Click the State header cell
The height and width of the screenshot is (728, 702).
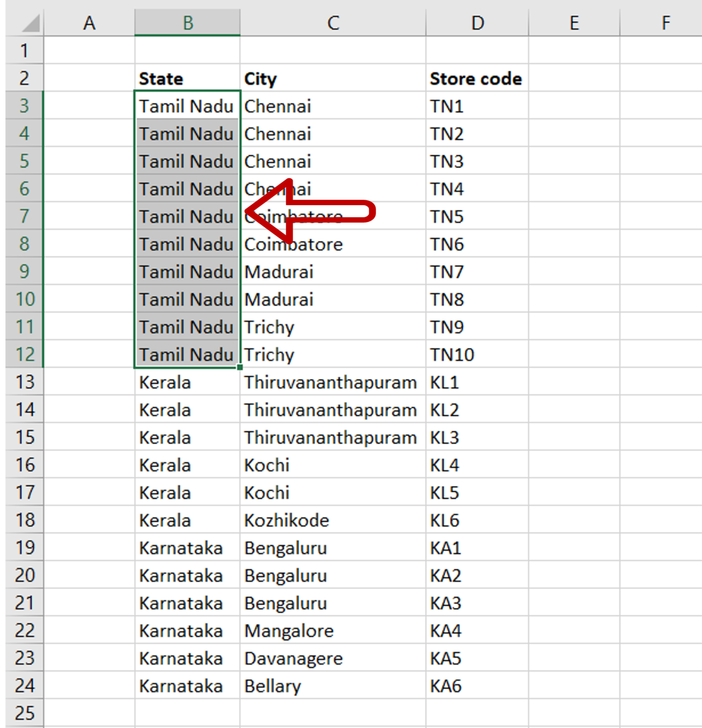click(x=188, y=78)
